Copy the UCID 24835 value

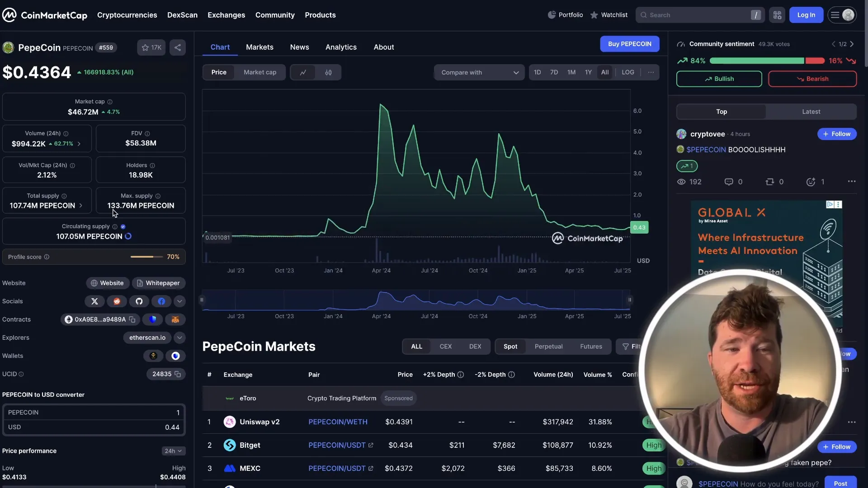178,374
